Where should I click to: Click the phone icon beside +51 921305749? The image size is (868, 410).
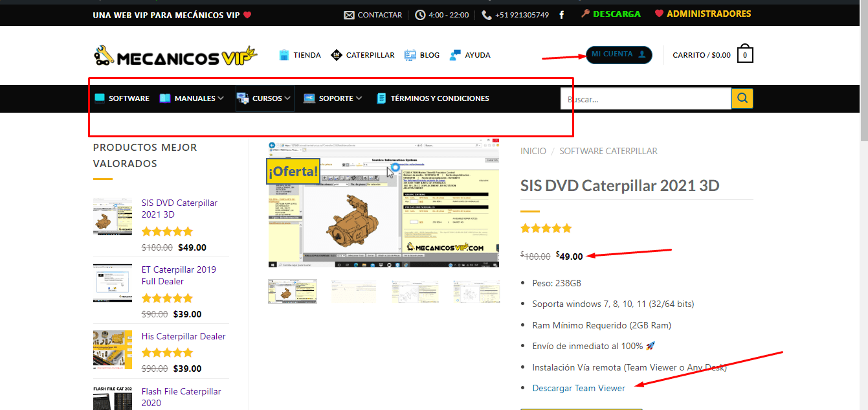pos(486,15)
